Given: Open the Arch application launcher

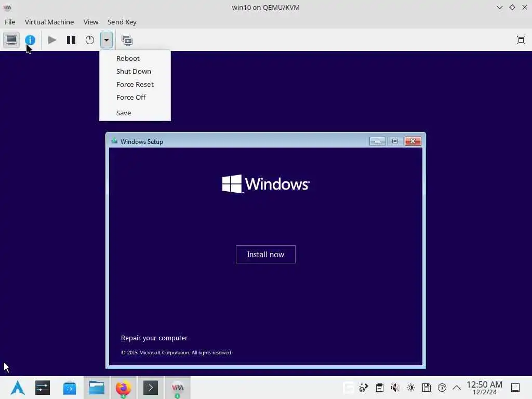Looking at the screenshot, I should tap(17, 388).
